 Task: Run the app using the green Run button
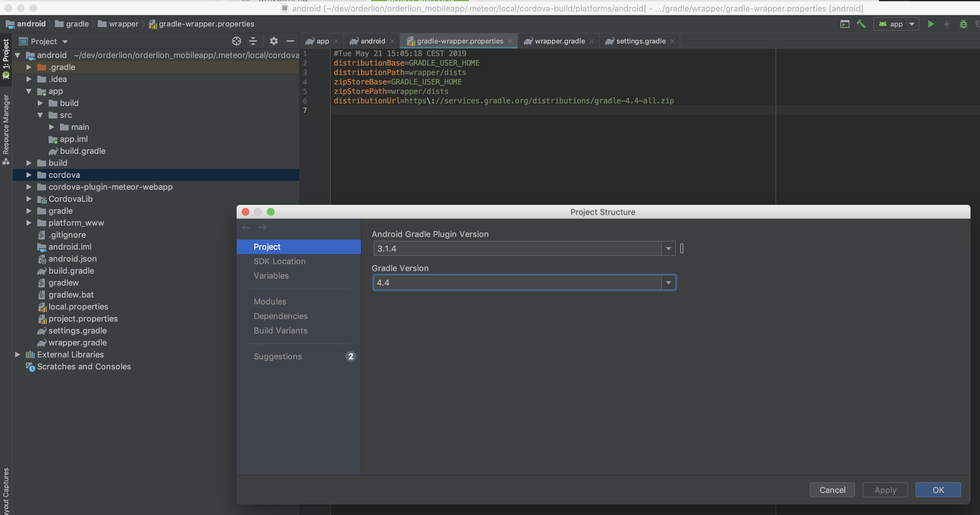[x=930, y=24]
